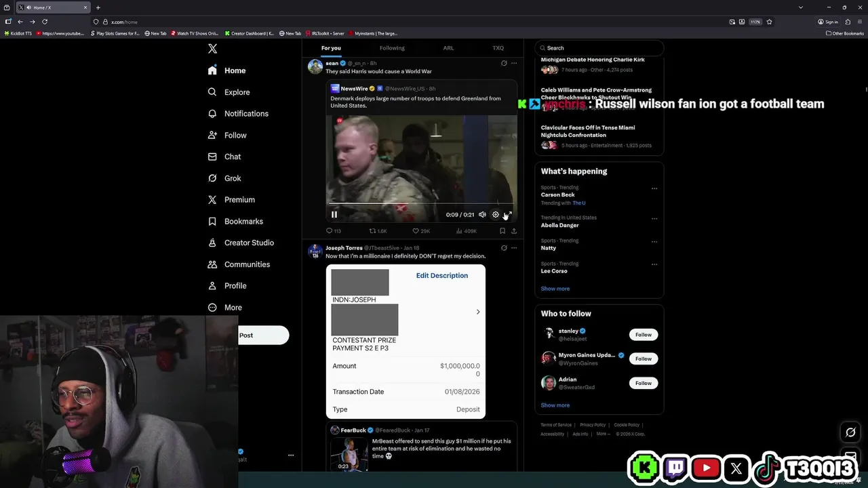Click Edit Description in bank image
Screen dimensions: 868x488
click(442, 276)
